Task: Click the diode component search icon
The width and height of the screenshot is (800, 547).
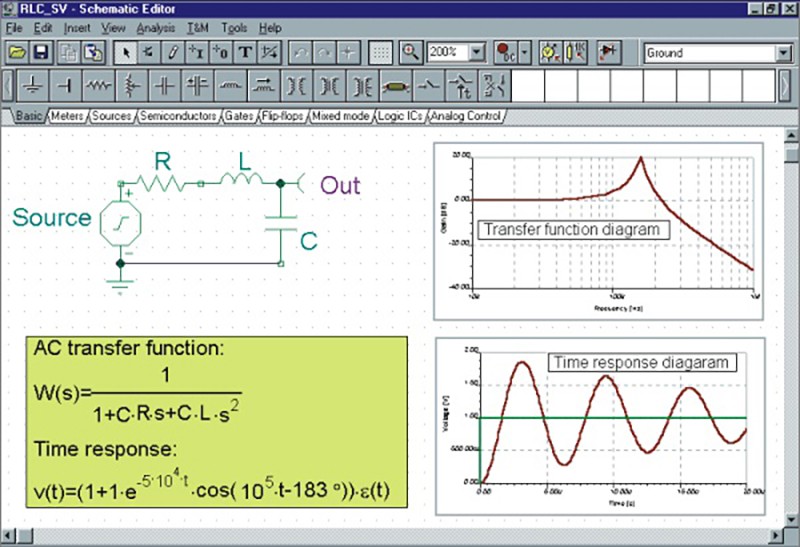Action: click(609, 52)
